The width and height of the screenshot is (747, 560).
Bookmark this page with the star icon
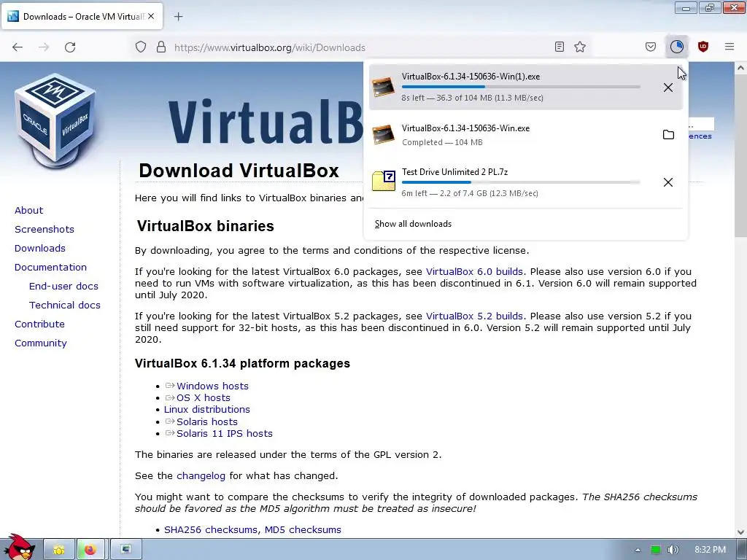click(x=580, y=47)
